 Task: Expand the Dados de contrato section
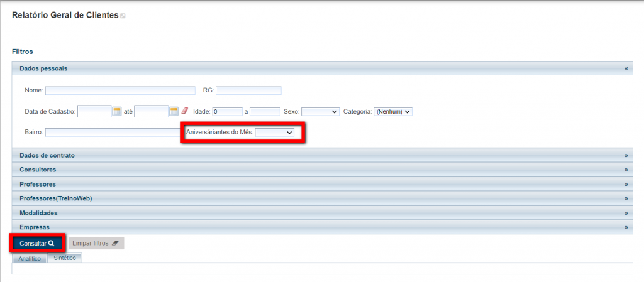(x=626, y=155)
